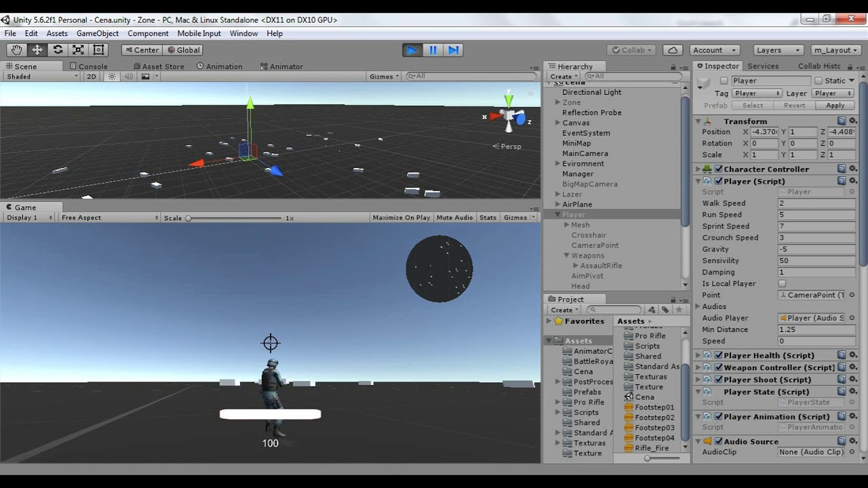Click the Stats button

point(488,218)
